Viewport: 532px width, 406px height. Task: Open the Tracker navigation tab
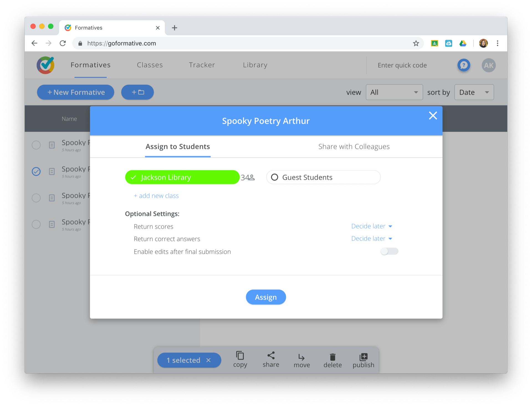click(202, 65)
